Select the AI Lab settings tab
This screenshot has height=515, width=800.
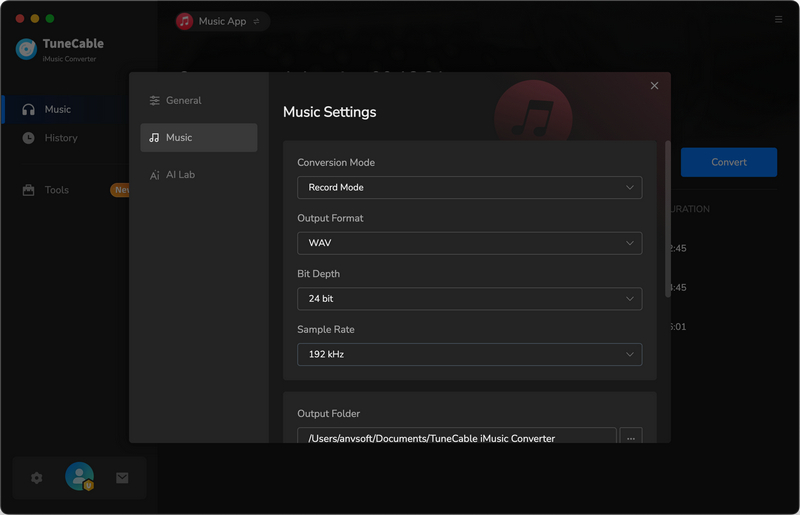pos(180,174)
